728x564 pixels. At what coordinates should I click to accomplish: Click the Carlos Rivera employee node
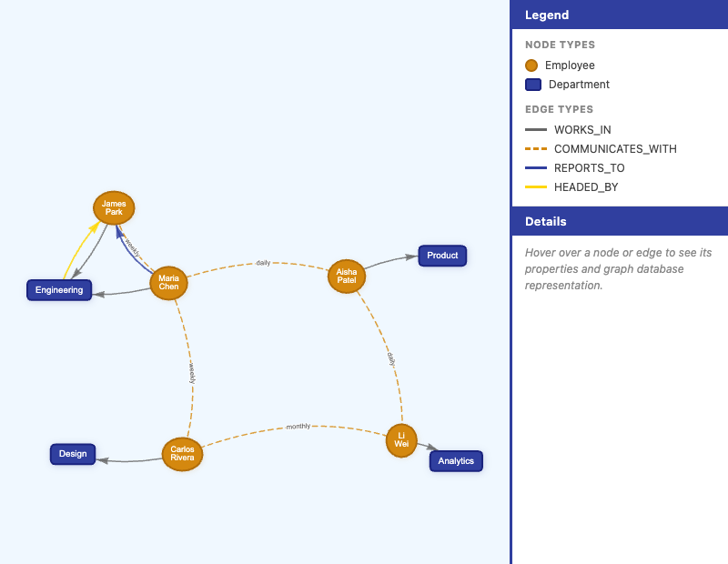(182, 453)
